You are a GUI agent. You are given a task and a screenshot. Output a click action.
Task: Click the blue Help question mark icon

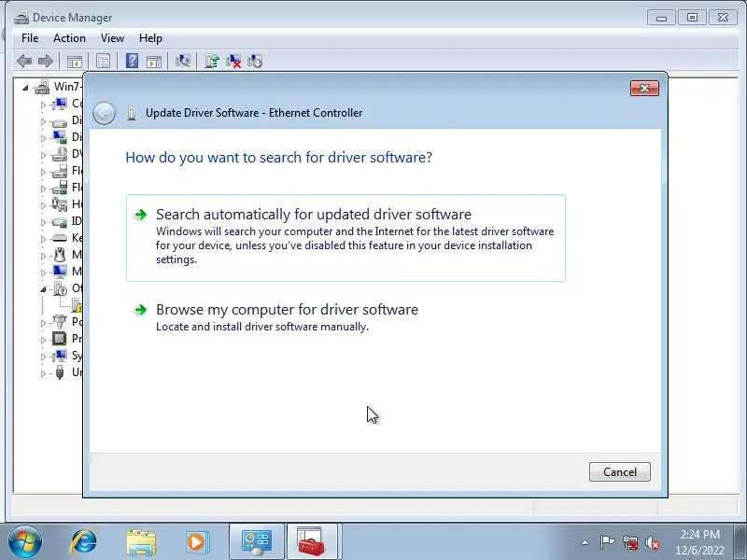pos(132,61)
